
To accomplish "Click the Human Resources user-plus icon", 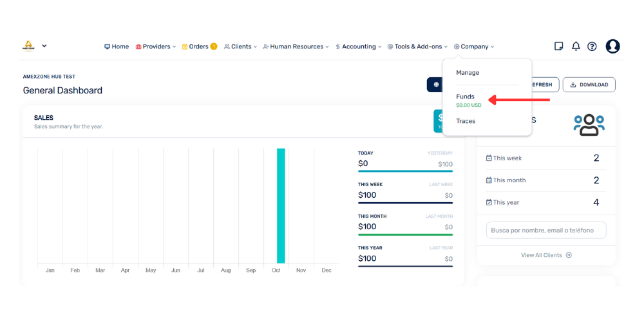I will [266, 47].
